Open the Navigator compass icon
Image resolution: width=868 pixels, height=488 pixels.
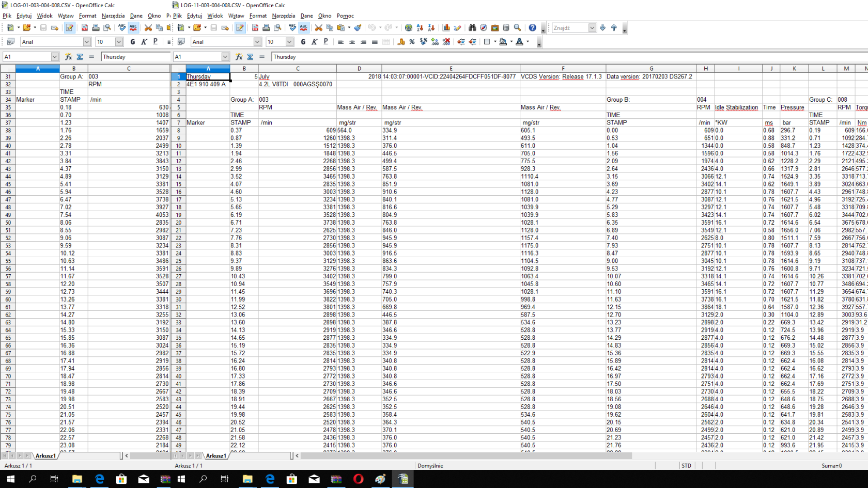tap(484, 28)
